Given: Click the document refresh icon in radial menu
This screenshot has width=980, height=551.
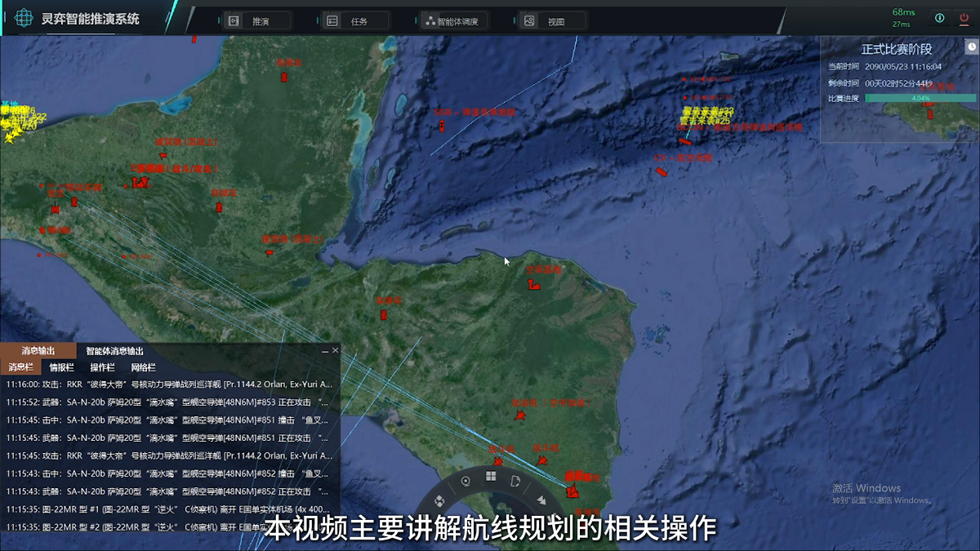Looking at the screenshot, I should (516, 482).
